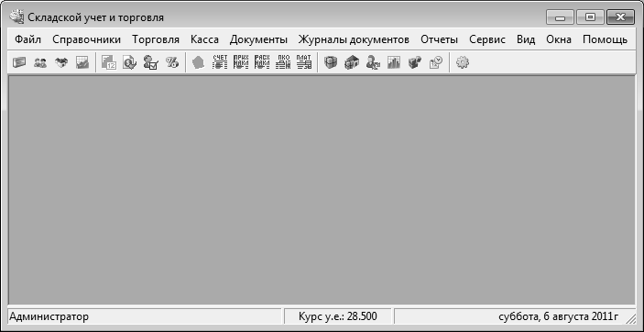Open the two-people contractors icon

(x=39, y=63)
